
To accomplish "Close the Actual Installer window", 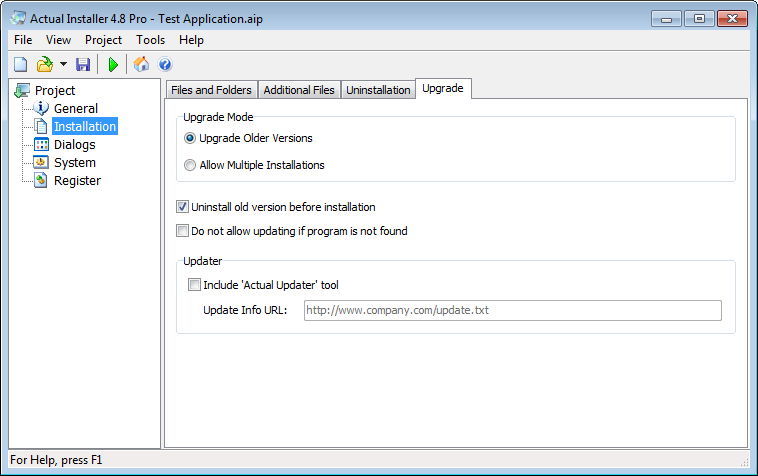I will 732,19.
